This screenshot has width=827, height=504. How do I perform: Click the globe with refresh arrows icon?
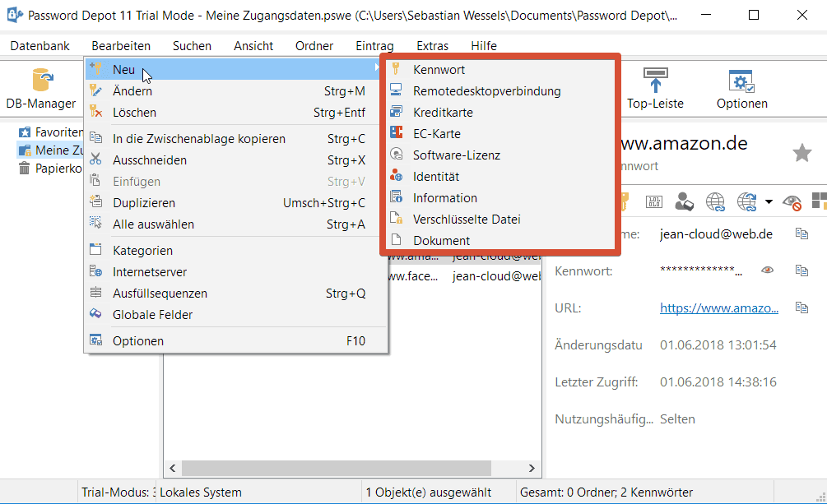point(747,201)
